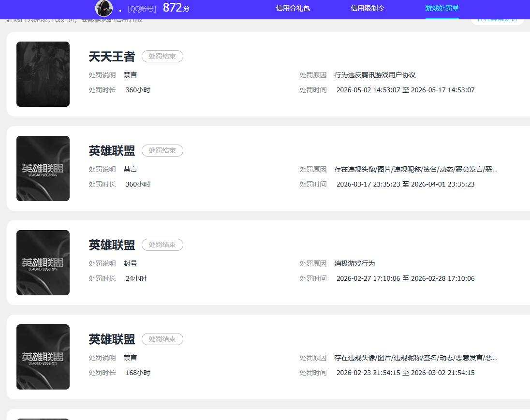Screen dimensions: 530x420
Task: Click 英雄联盟 title on 封号 card
Action: click(112, 245)
